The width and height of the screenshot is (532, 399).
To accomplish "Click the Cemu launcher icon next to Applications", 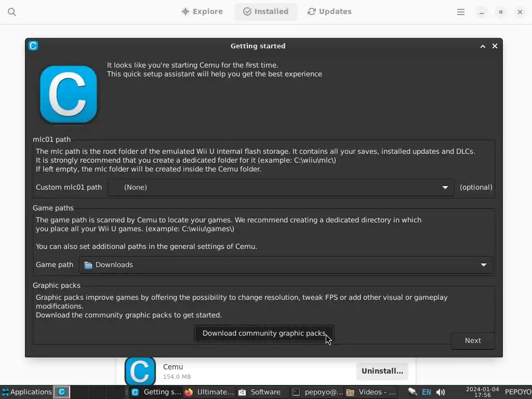I will click(x=62, y=392).
